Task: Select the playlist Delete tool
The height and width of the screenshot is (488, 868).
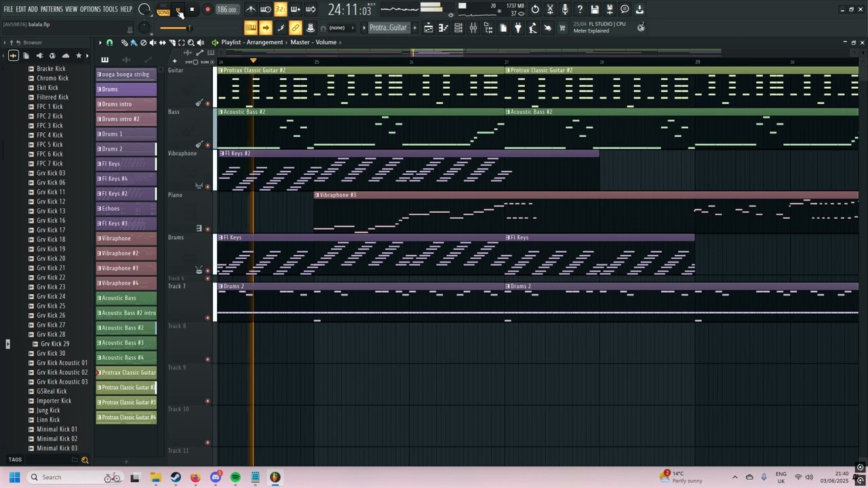Action: (143, 43)
